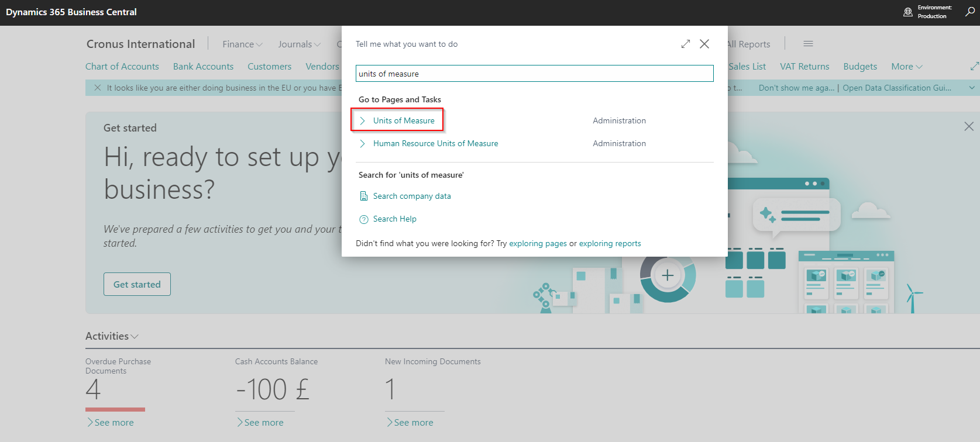Click Administration label next to Units of Measure
This screenshot has height=442, width=980.
[x=619, y=120]
